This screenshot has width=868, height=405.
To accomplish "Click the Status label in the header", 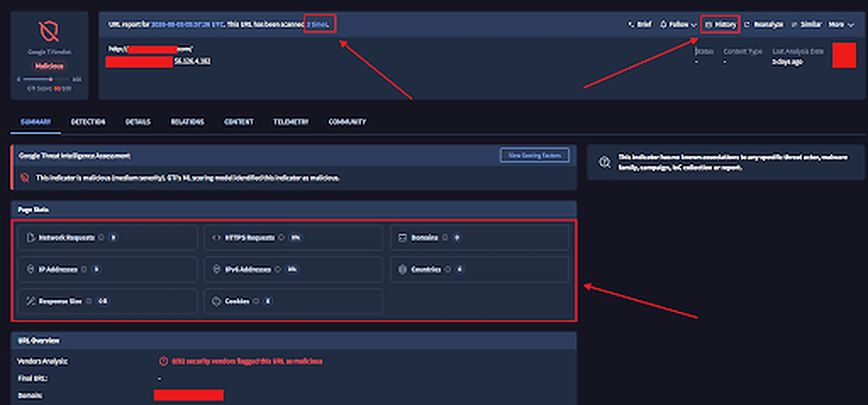I will tap(704, 51).
